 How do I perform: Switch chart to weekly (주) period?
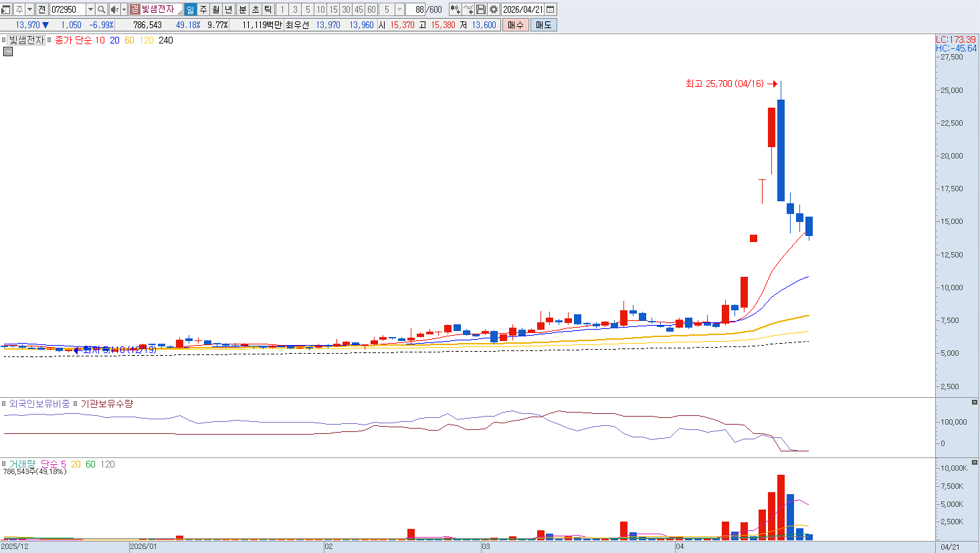(203, 9)
